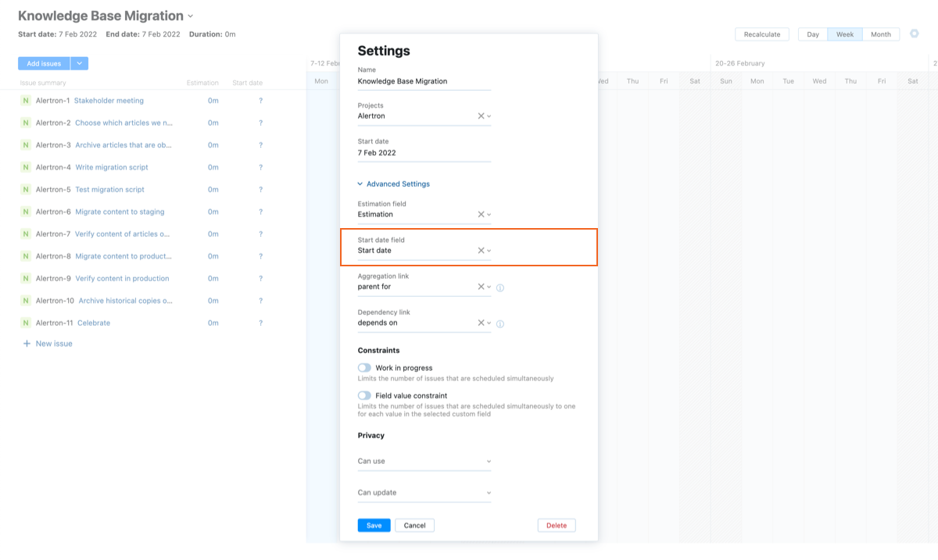Open the Stakeholder meeting issue
The width and height of the screenshot is (938, 560).
click(109, 101)
